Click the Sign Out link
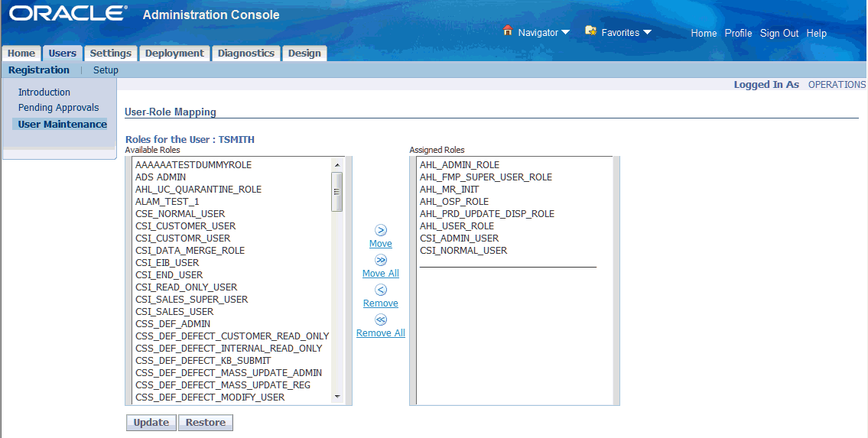This screenshot has height=438, width=868. 779,33
